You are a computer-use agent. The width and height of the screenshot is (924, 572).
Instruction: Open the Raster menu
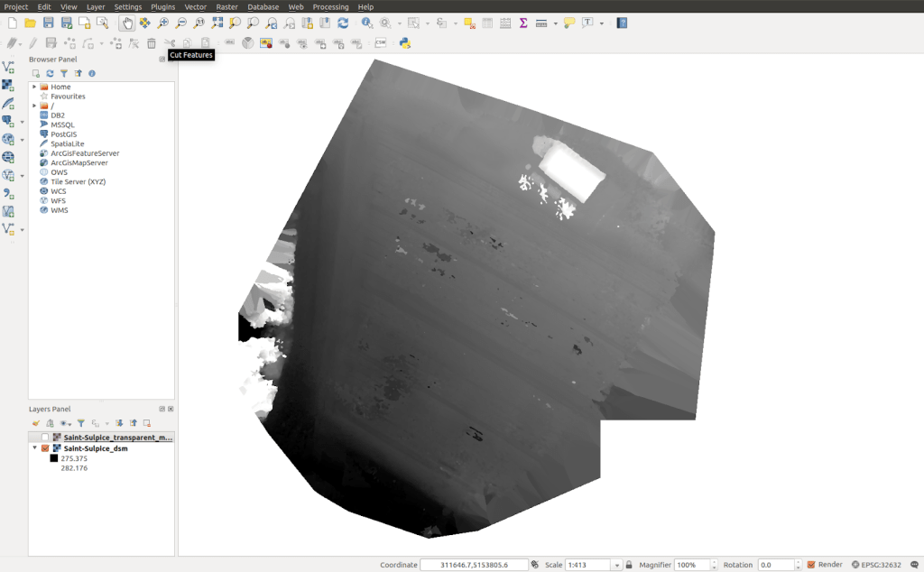coord(226,6)
